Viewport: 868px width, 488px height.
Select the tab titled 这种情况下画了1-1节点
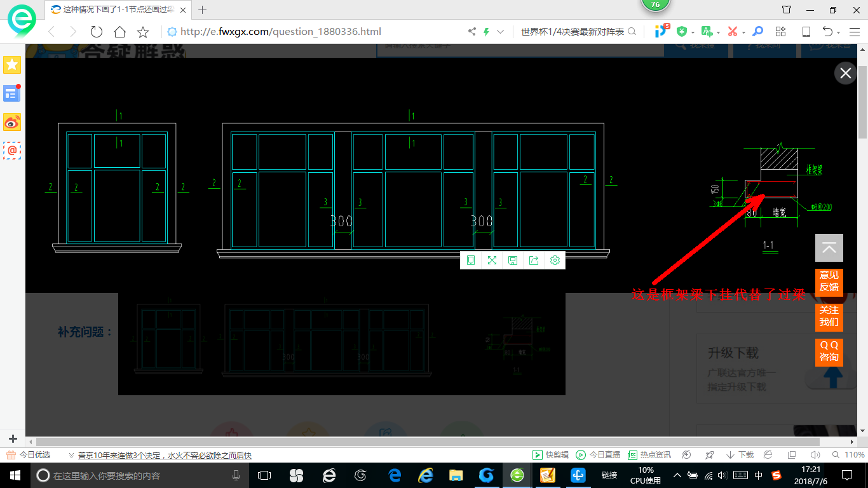[x=119, y=10]
